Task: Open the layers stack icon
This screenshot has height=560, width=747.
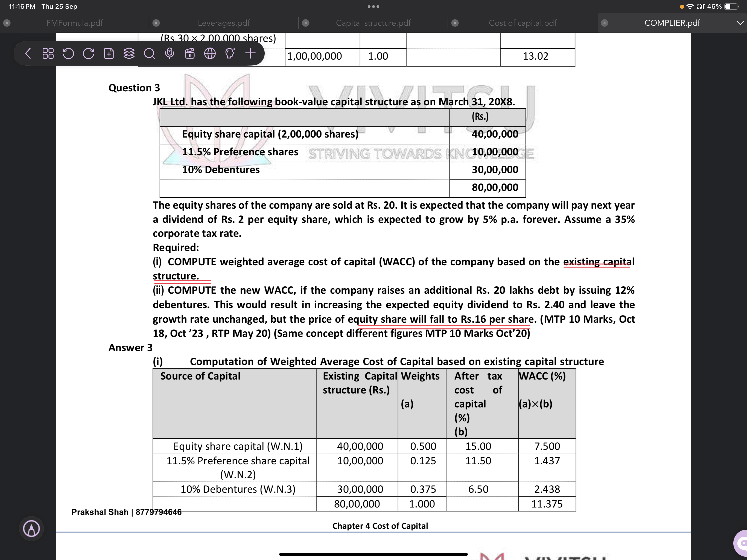Action: 129,53
